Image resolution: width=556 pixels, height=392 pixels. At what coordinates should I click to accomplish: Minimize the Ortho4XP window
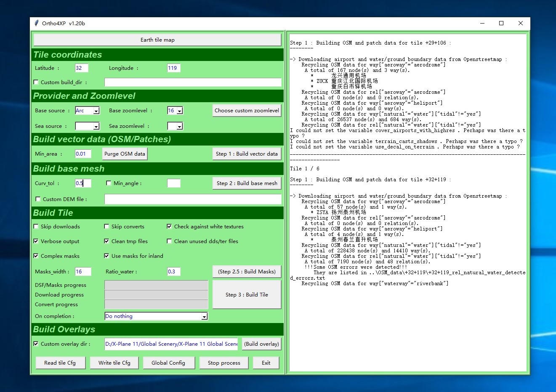(482, 23)
